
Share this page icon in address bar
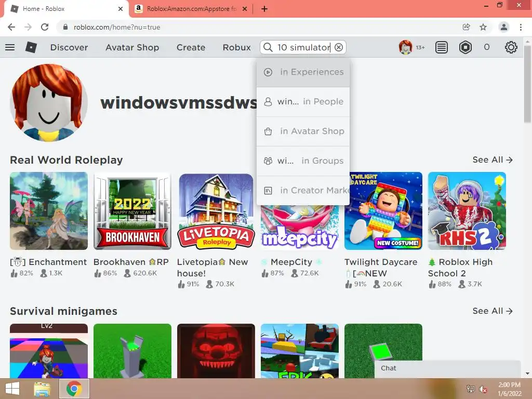click(467, 27)
